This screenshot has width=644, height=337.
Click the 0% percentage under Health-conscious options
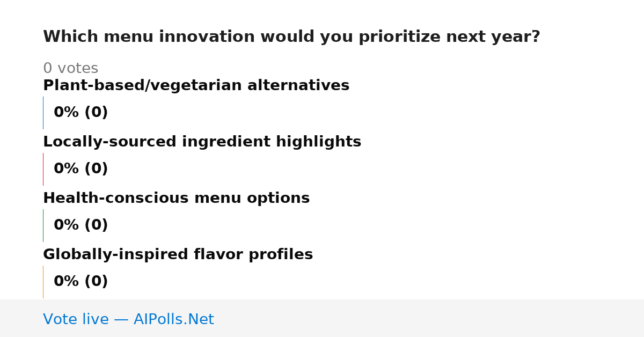67,225
